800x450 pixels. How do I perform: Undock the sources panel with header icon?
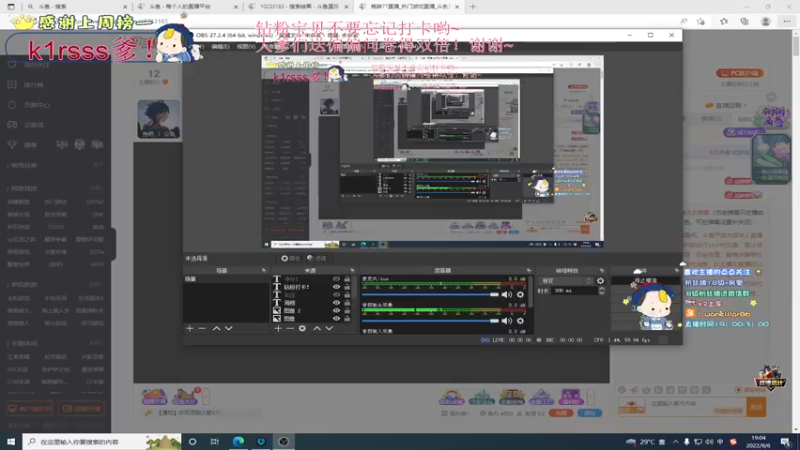(x=352, y=270)
